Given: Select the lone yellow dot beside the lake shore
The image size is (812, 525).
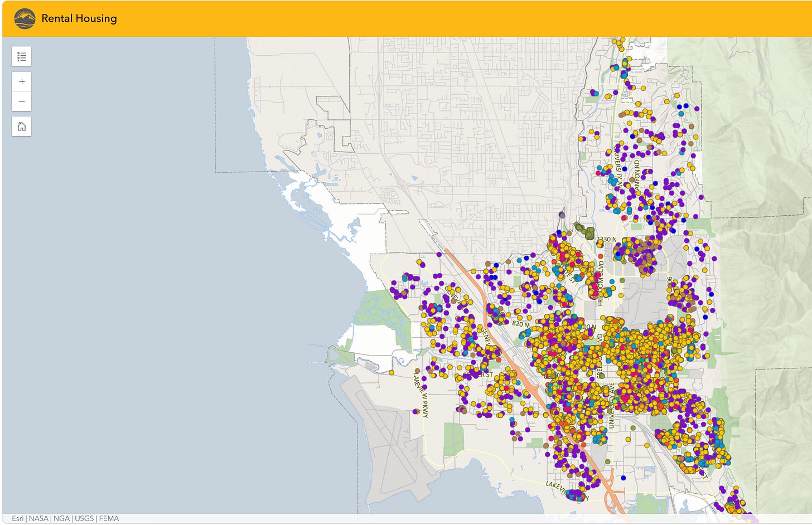Looking at the screenshot, I should coord(391,372).
